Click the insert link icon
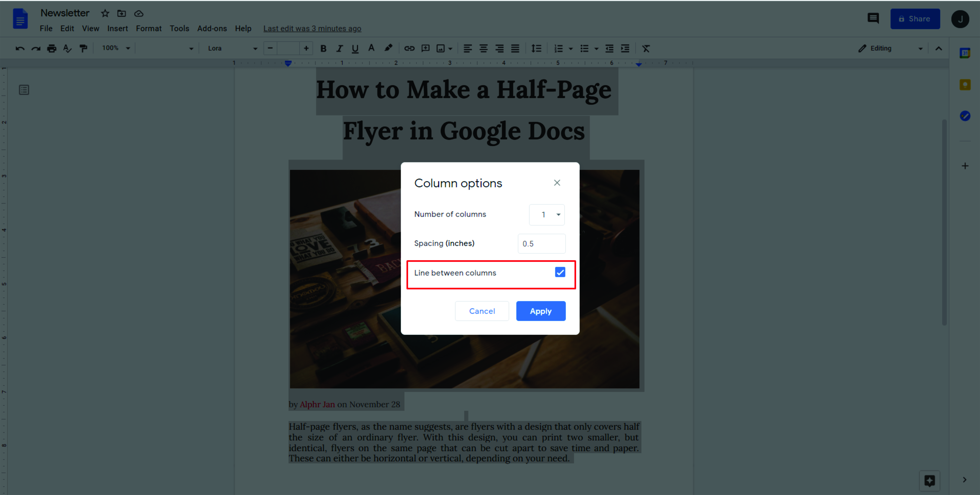980x495 pixels. coord(409,48)
